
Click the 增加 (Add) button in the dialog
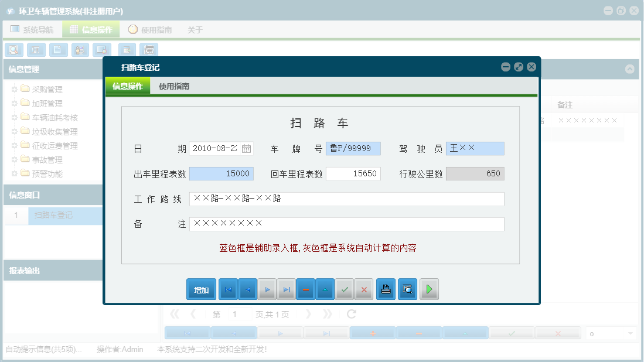click(x=201, y=289)
